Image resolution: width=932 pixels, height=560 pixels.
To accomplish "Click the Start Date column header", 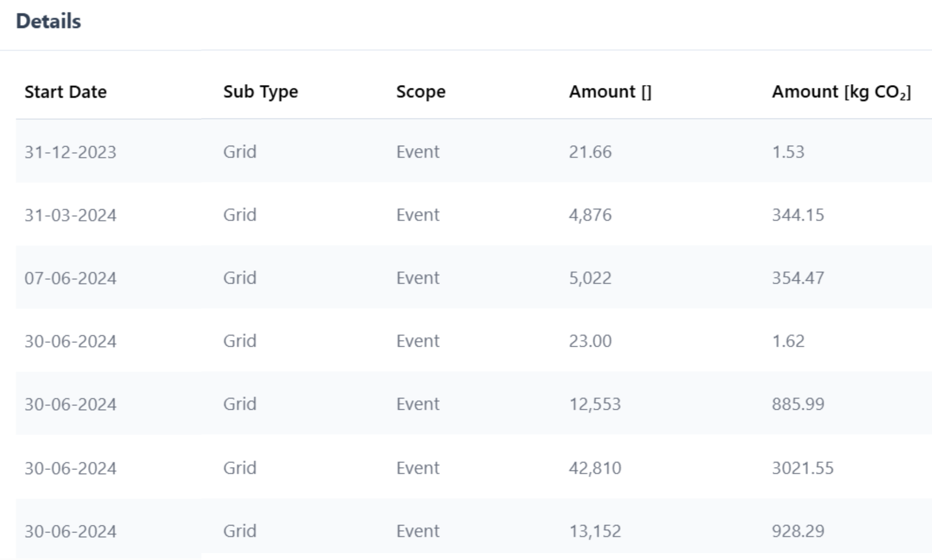I will tap(66, 92).
